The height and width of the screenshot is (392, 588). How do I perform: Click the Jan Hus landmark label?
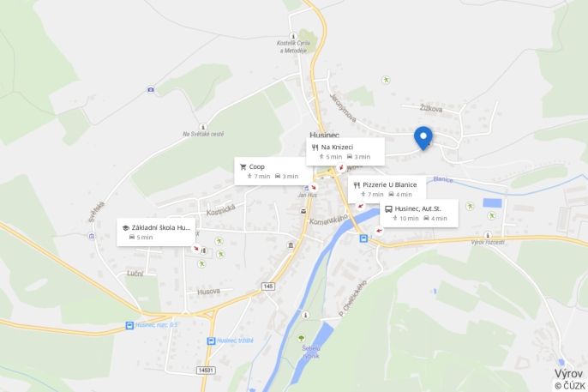(308, 195)
